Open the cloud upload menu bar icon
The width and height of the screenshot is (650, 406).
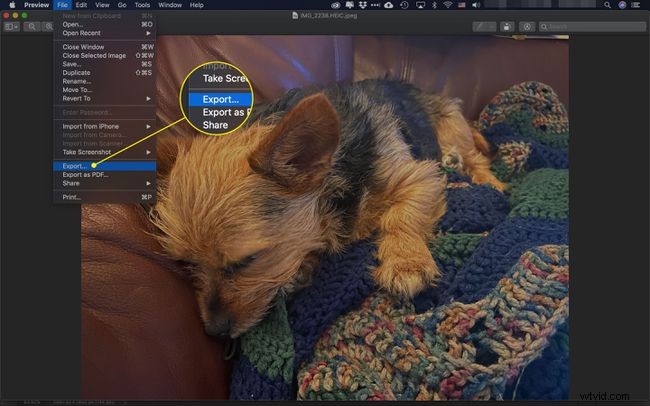[x=389, y=5]
